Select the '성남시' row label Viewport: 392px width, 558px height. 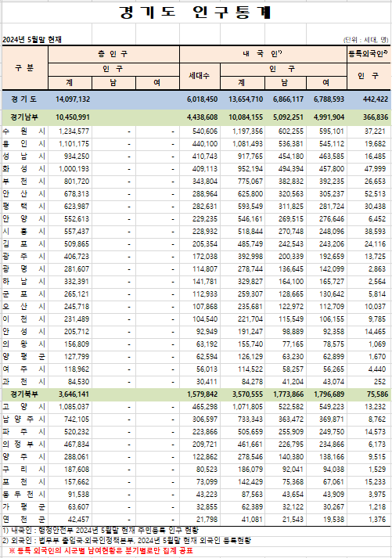(x=23, y=157)
